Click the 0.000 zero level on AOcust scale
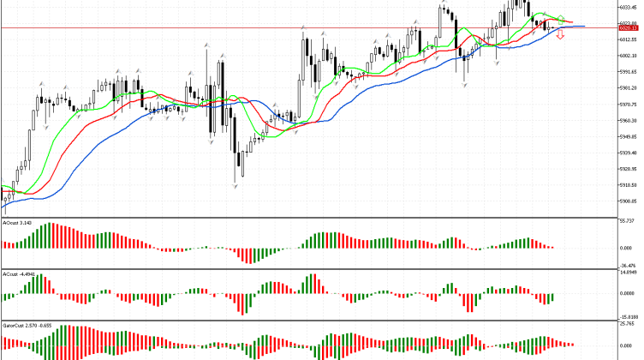Screen dimensions: 644x360 627,249
